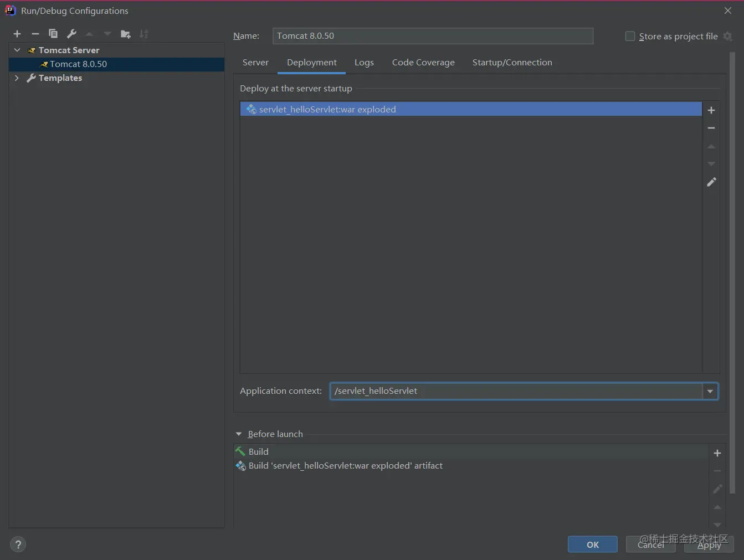Move configuration down in left toolbar
This screenshot has width=744, height=560.
click(107, 34)
